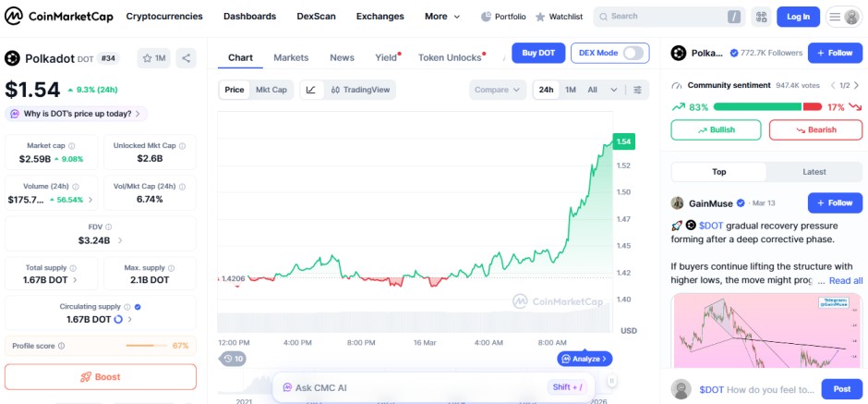The height and width of the screenshot is (404, 868).
Task: Switch to Top posts tab
Action: (x=719, y=172)
